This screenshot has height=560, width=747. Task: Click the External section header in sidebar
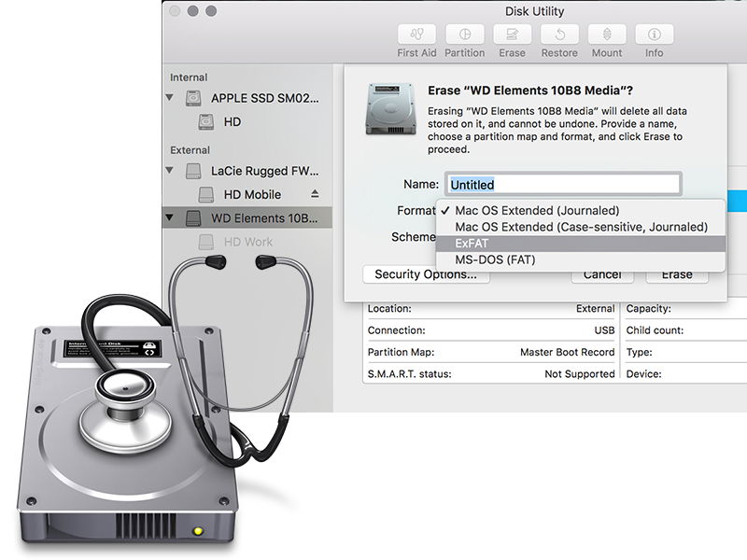190,150
